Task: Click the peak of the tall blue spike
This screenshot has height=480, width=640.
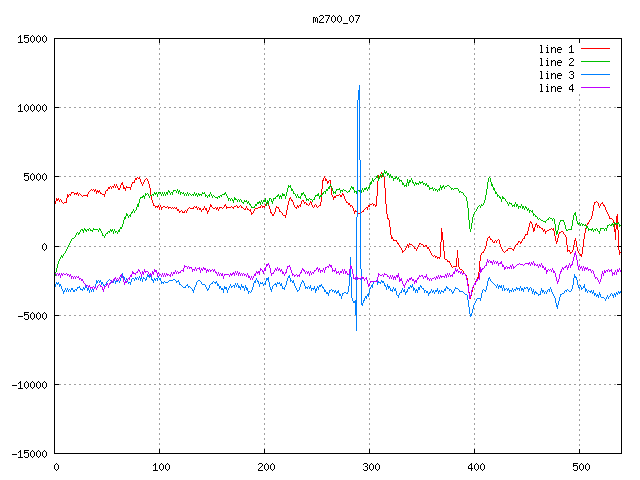Action: pos(359,87)
